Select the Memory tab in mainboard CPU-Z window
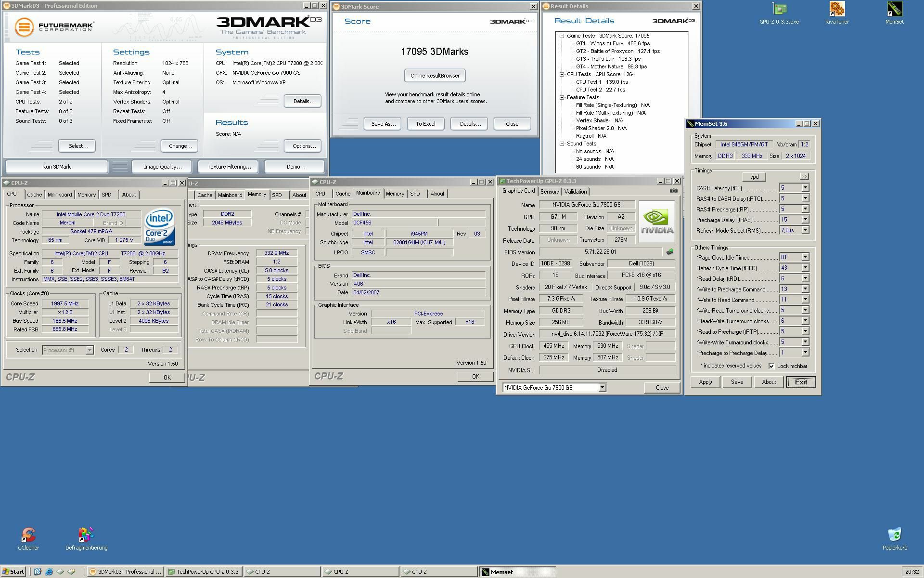Viewport: 924px width, 578px height. (x=395, y=194)
